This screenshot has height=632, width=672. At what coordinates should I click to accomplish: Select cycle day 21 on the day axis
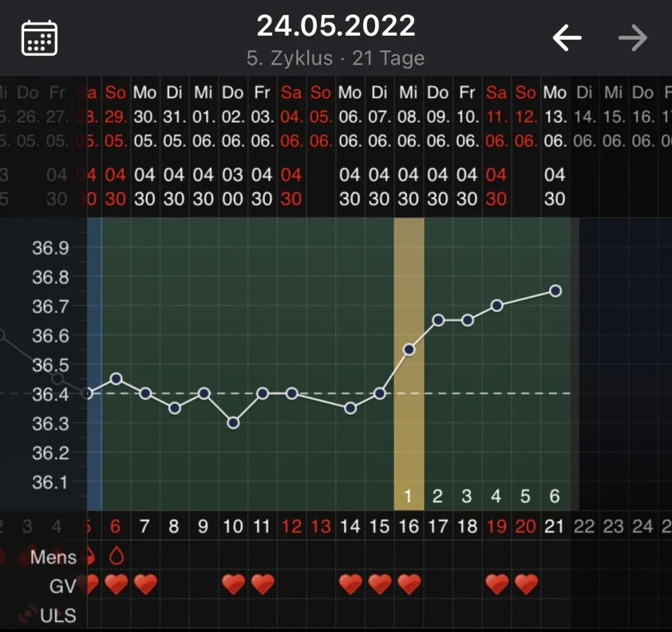(x=554, y=526)
